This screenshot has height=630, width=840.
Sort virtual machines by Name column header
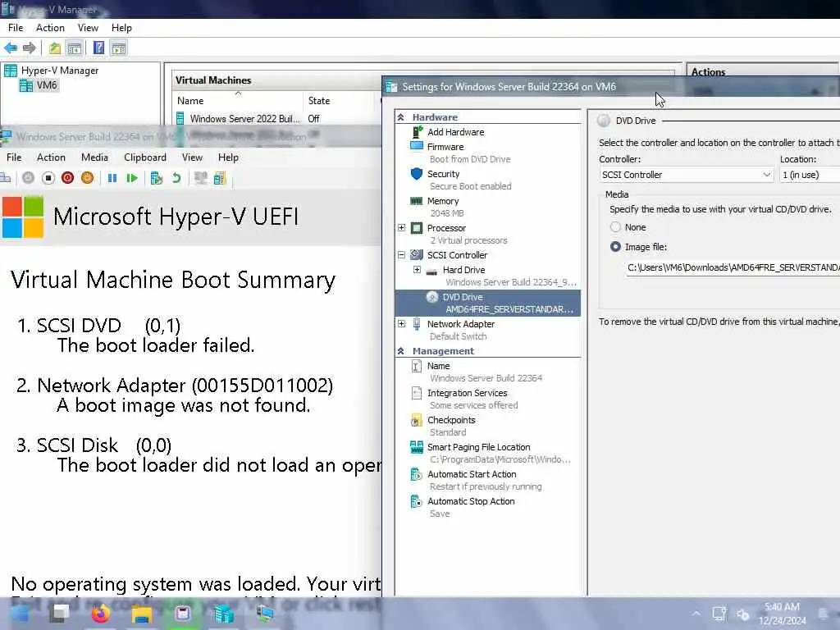[239, 101]
